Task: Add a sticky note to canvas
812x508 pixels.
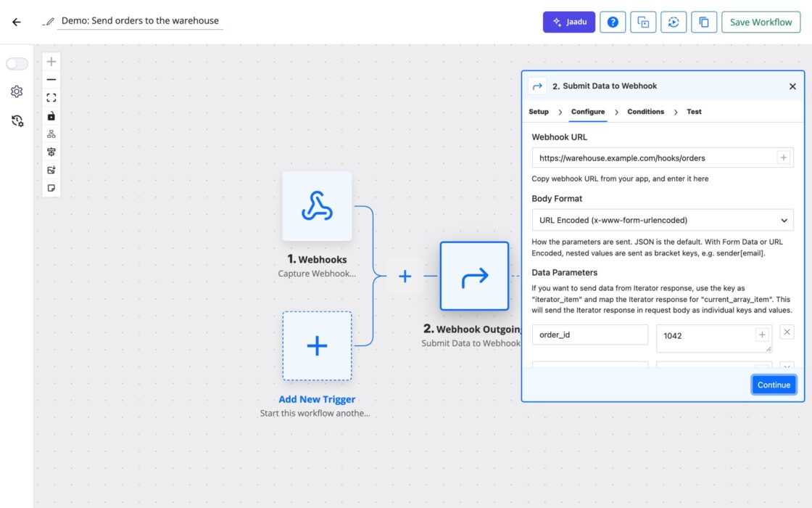Action: [51, 188]
